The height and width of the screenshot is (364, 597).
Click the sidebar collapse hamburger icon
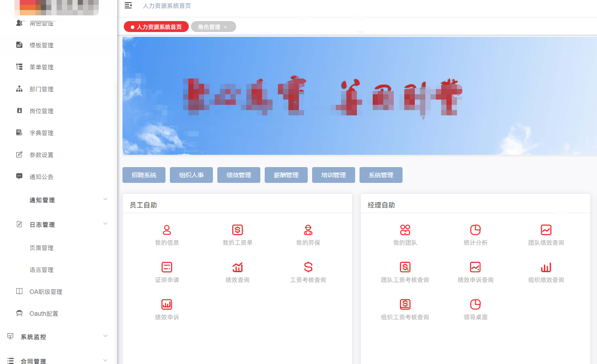128,5
